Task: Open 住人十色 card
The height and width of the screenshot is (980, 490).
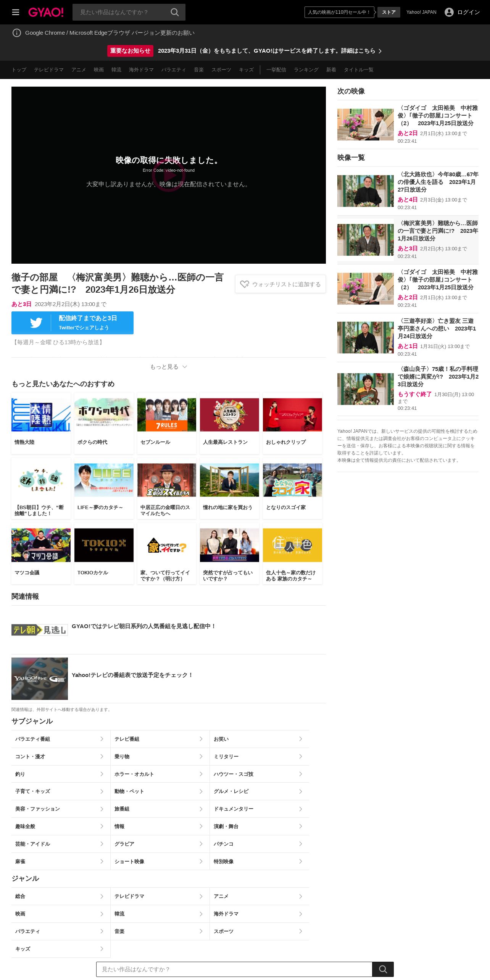Action: (292, 553)
